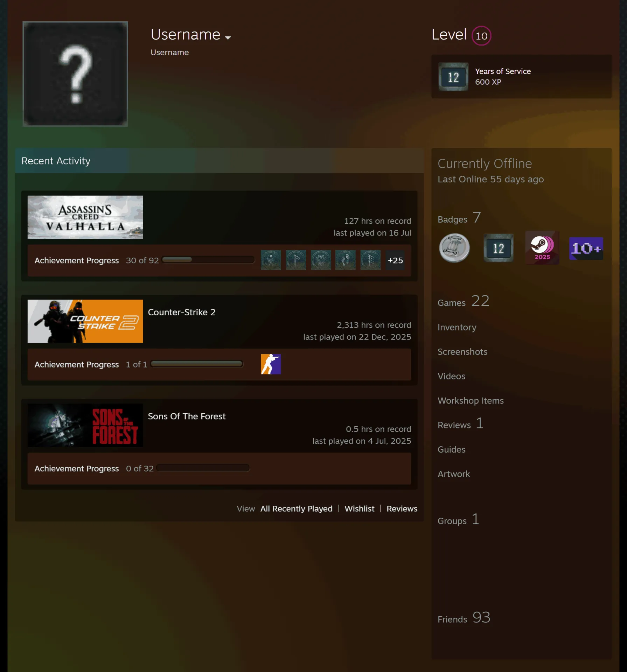
Task: Click the Steam 2025 badge
Action: coord(542,248)
